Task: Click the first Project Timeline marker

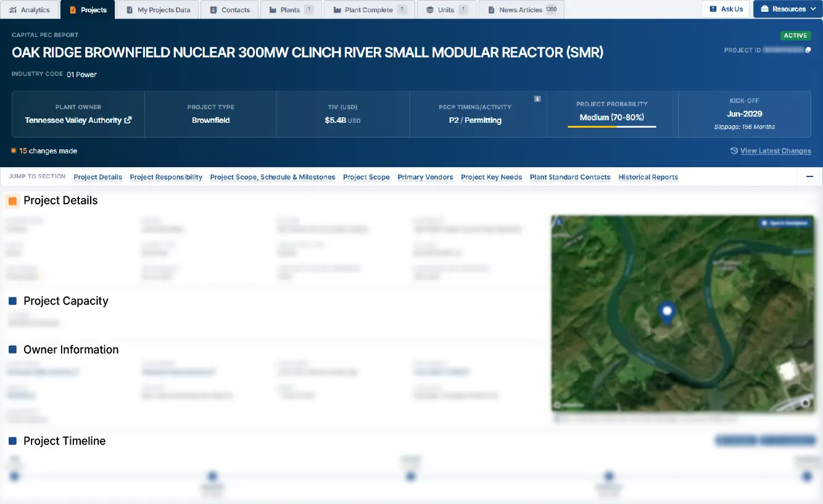Action: point(14,476)
